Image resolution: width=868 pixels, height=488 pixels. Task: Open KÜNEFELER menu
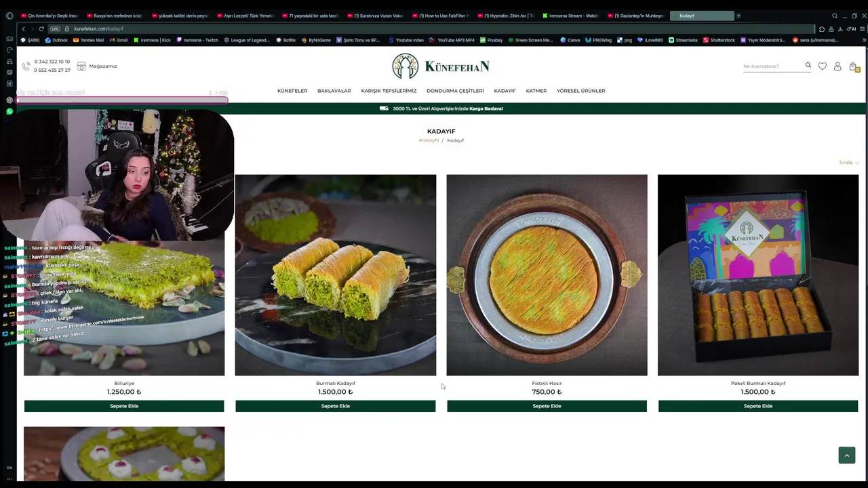[x=292, y=91]
